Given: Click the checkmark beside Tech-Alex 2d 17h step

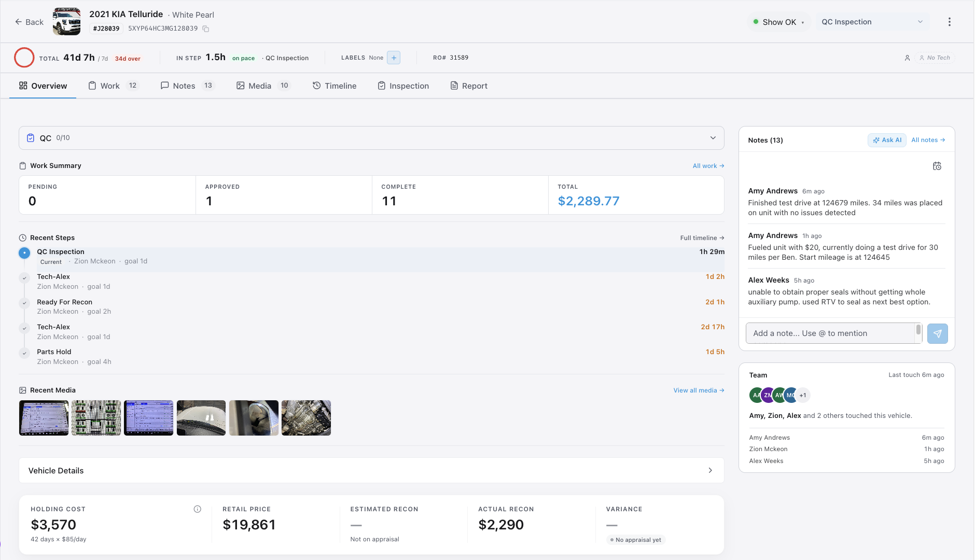Looking at the screenshot, I should point(24,328).
